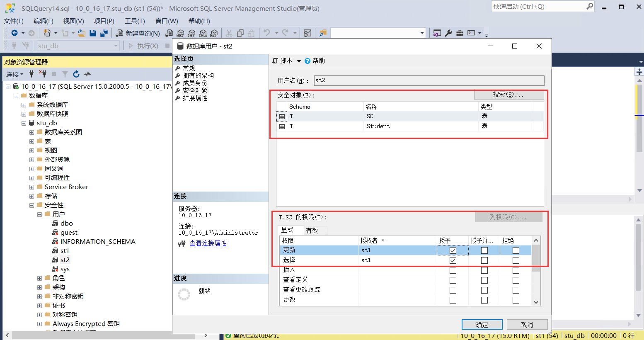Uncheck the grant checkbox for the 选择 permission

453,260
